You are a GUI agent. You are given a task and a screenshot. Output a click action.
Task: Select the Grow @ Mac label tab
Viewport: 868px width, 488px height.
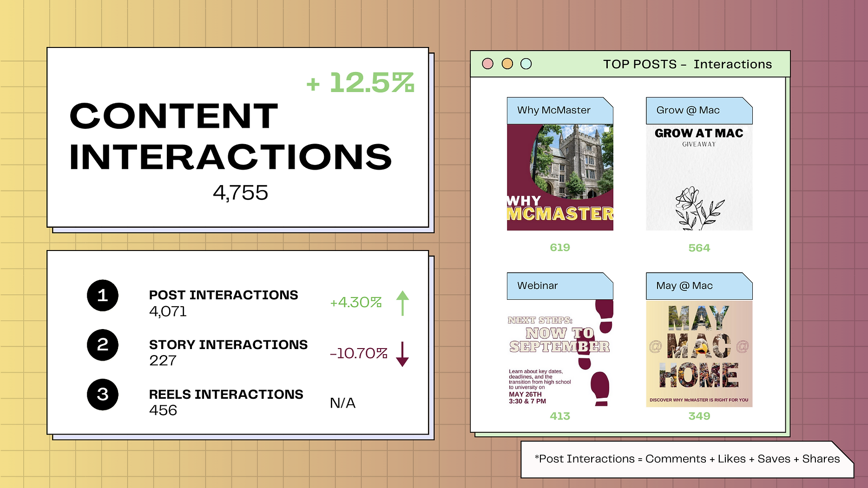click(x=699, y=111)
